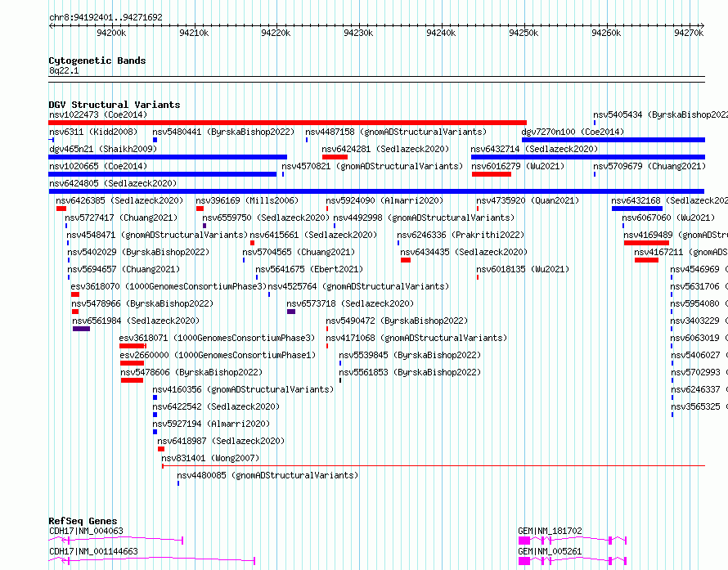Click nsv5480441 (ByrskaBishop2022) label
The height and width of the screenshot is (570, 728).
(223, 132)
